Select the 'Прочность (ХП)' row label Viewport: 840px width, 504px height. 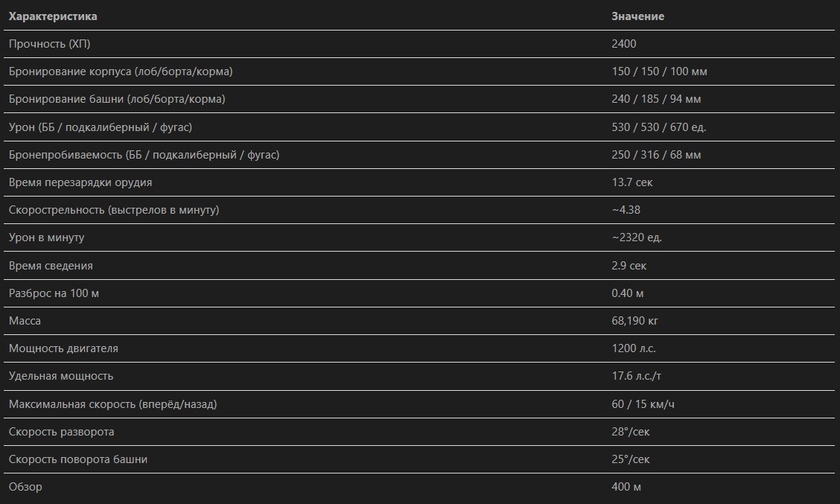click(49, 44)
